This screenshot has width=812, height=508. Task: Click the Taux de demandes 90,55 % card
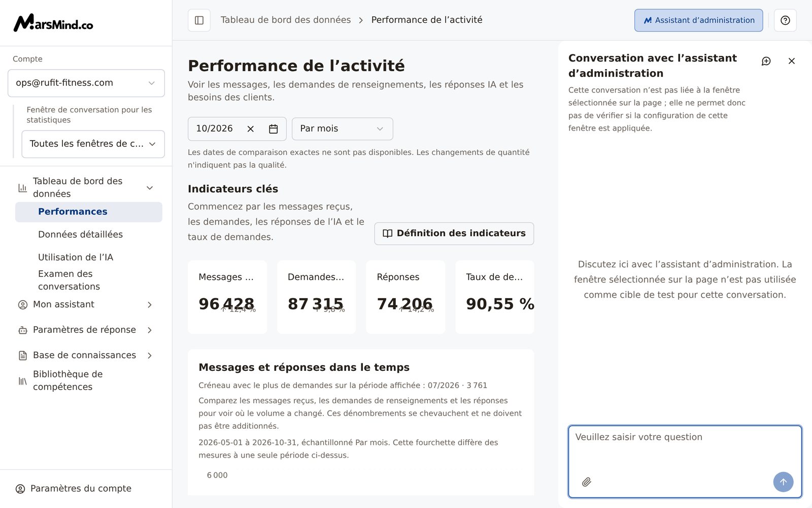(495, 297)
